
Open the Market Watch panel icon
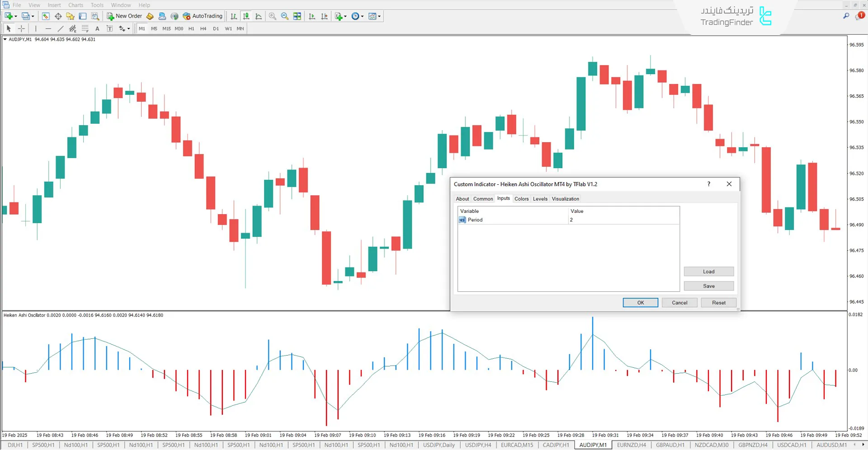45,16
